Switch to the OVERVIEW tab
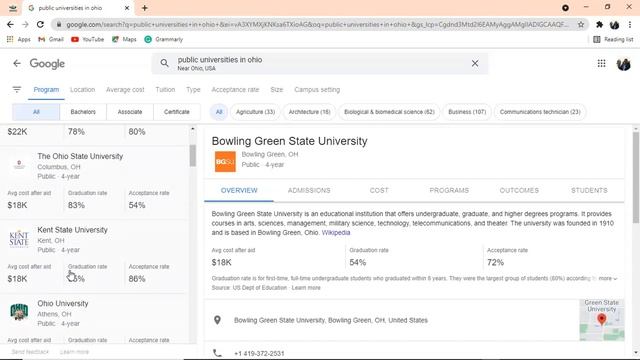640x360 pixels. pos(239,191)
